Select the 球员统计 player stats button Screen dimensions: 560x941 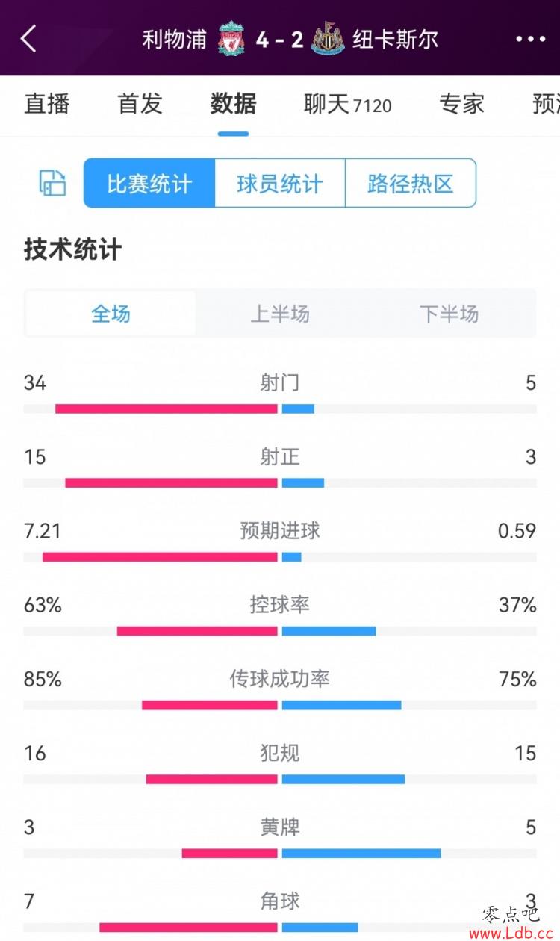280,183
